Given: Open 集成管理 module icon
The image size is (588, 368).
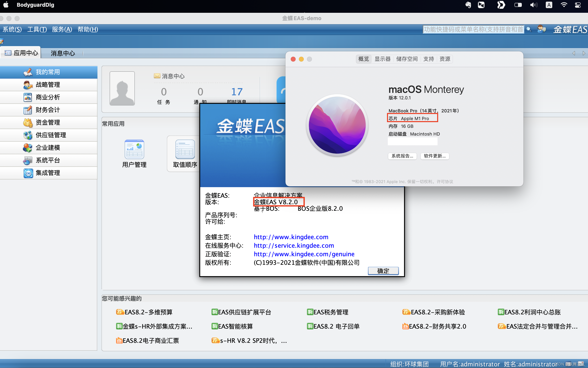Looking at the screenshot, I should (28, 173).
